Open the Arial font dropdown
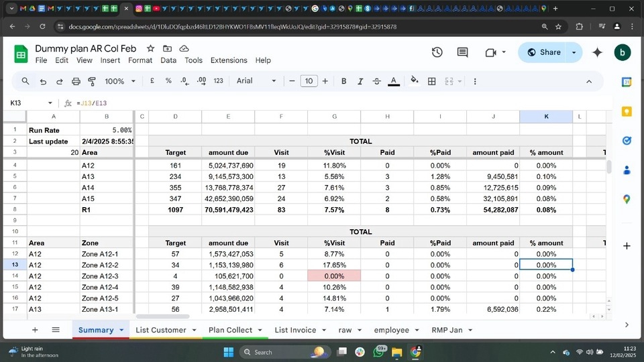This screenshot has width=644, height=362. coord(256,81)
